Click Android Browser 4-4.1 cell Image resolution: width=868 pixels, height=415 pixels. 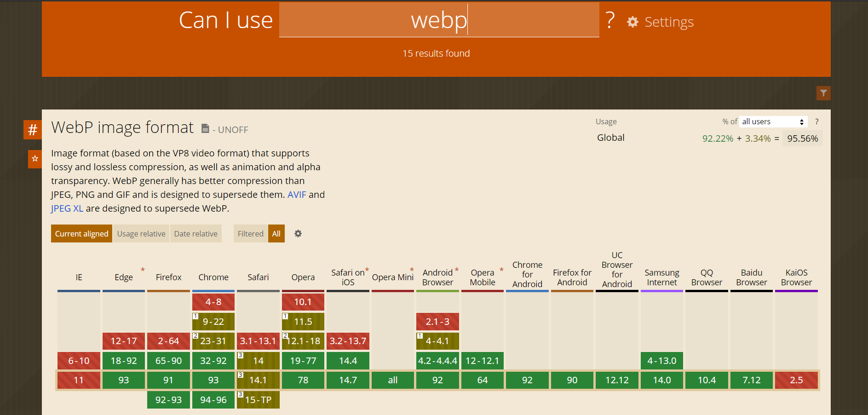point(437,341)
